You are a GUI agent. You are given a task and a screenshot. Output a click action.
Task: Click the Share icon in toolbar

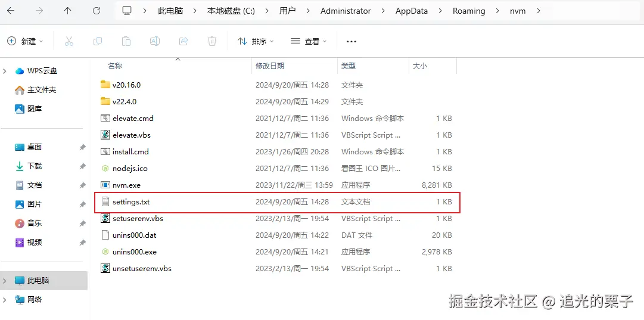(183, 41)
